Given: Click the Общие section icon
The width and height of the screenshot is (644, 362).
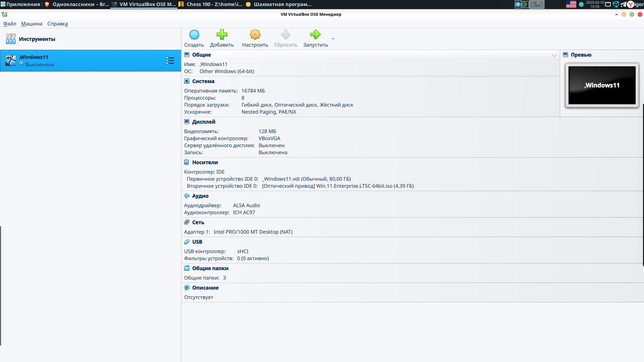Looking at the screenshot, I should pos(187,55).
